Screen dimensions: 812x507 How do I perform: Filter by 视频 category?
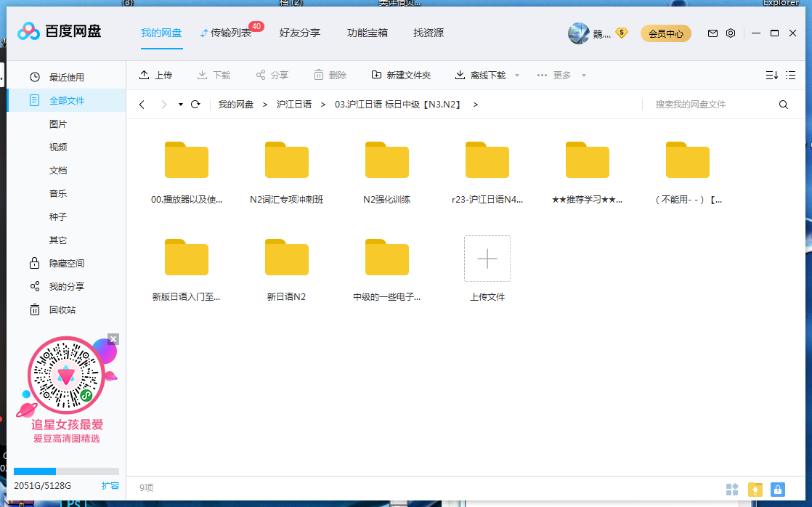(58, 147)
